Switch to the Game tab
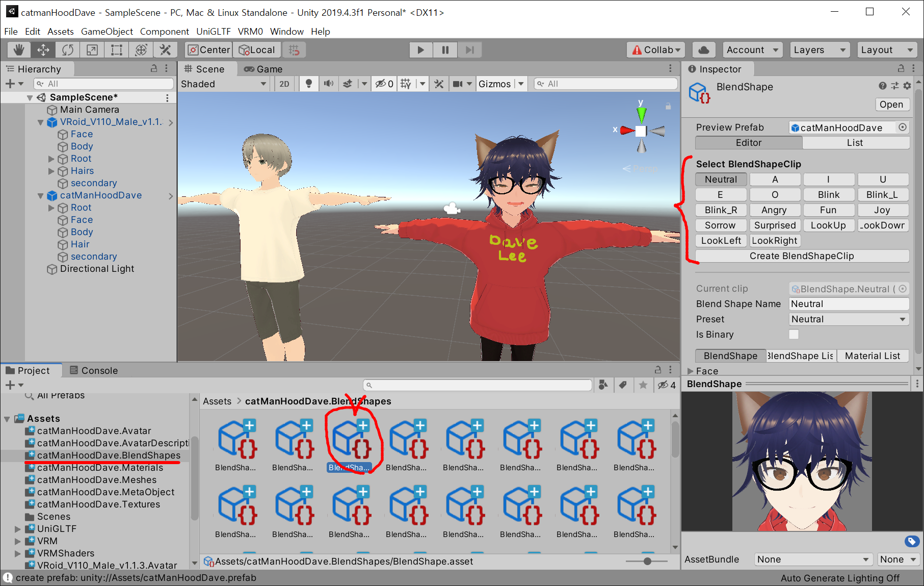 (x=263, y=69)
